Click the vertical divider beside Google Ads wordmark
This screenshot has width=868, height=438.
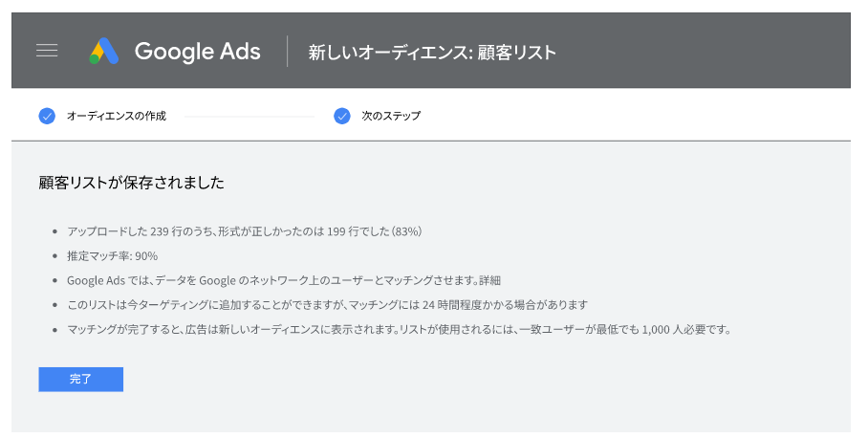pyautogui.click(x=287, y=51)
